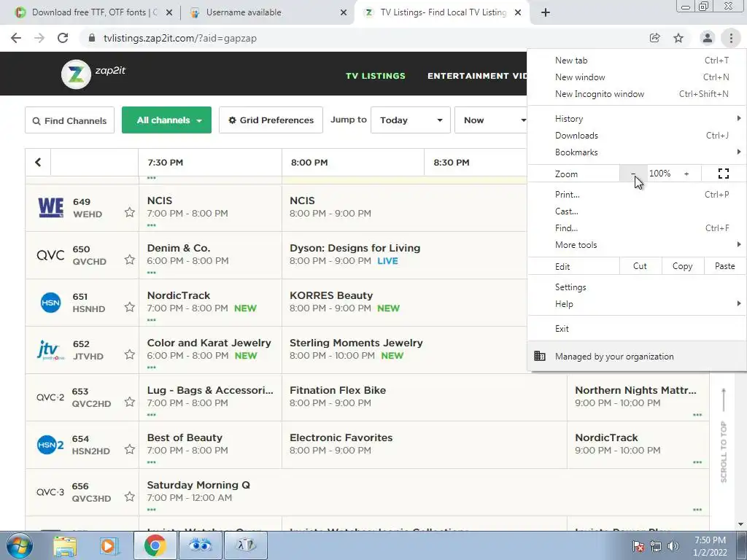
Task: Select New window menu item
Action: pos(636,77)
